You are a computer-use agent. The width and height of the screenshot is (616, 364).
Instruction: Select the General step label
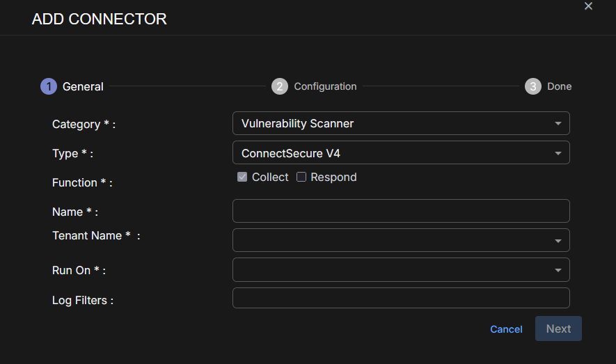(83, 87)
